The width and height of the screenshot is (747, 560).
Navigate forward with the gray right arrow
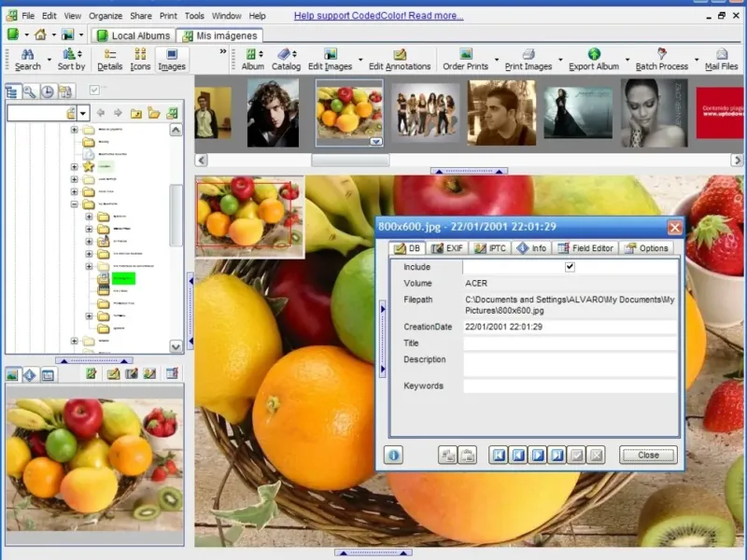point(118,113)
